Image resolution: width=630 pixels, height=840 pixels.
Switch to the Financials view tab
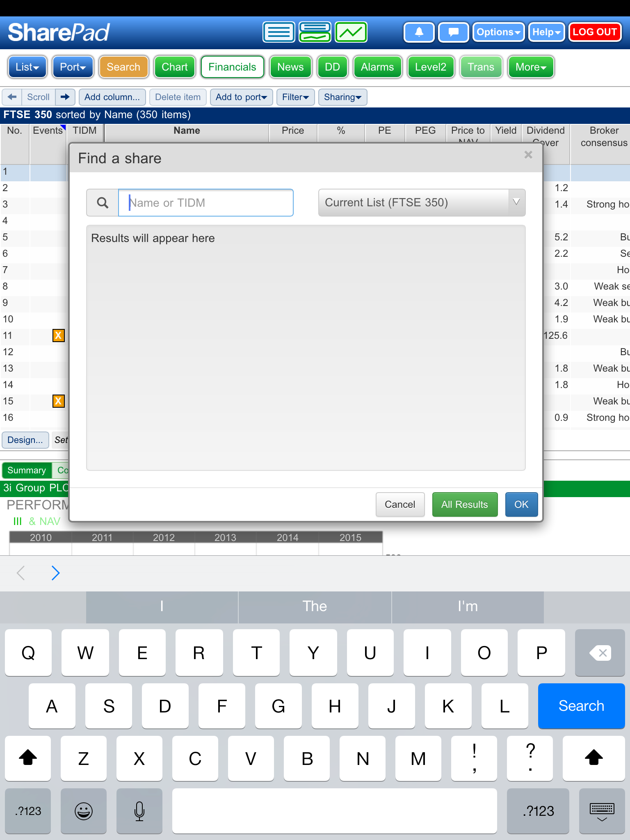click(232, 67)
